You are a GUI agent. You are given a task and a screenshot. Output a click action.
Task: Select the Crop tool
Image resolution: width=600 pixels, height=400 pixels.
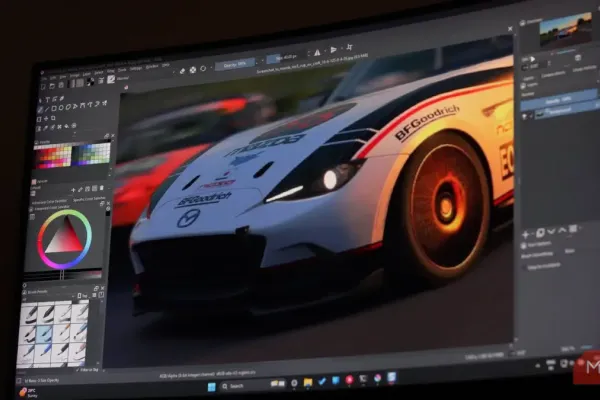(53, 118)
